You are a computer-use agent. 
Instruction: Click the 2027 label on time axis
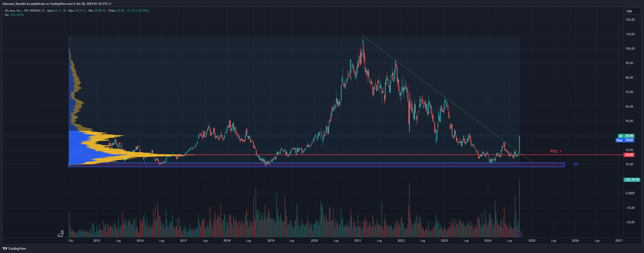(x=619, y=240)
